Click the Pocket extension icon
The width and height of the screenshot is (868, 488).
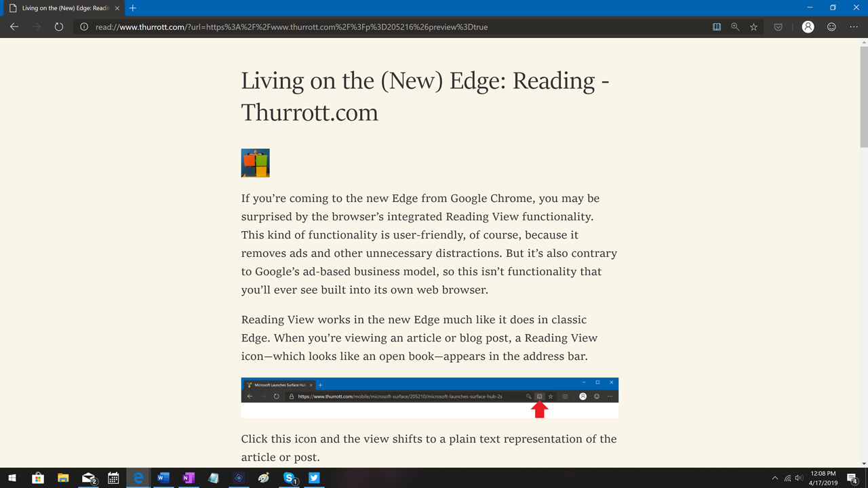coord(778,27)
